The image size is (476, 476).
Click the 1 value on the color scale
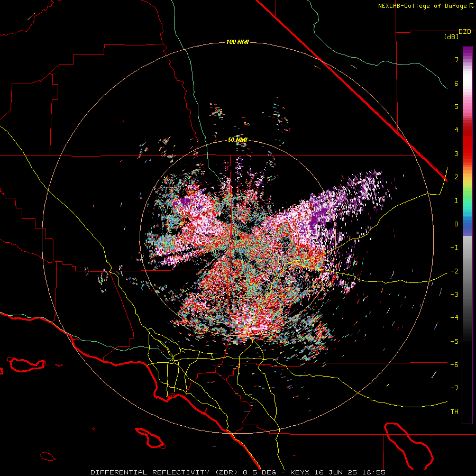(456, 200)
